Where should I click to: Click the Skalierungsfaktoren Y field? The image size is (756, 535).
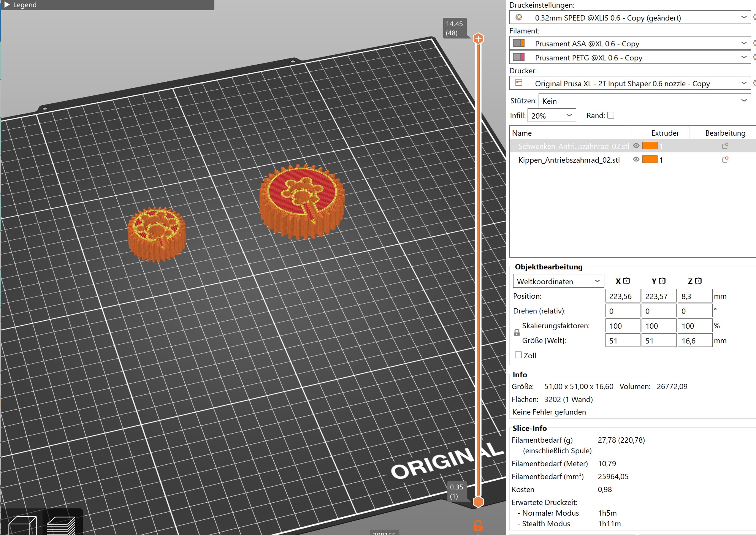(x=659, y=326)
